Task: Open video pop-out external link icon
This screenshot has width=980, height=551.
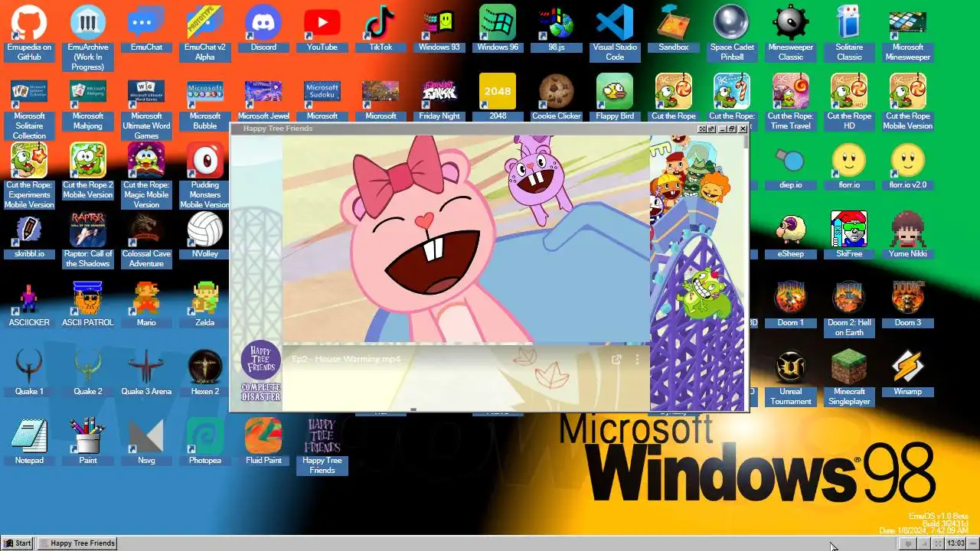Action: tap(616, 359)
